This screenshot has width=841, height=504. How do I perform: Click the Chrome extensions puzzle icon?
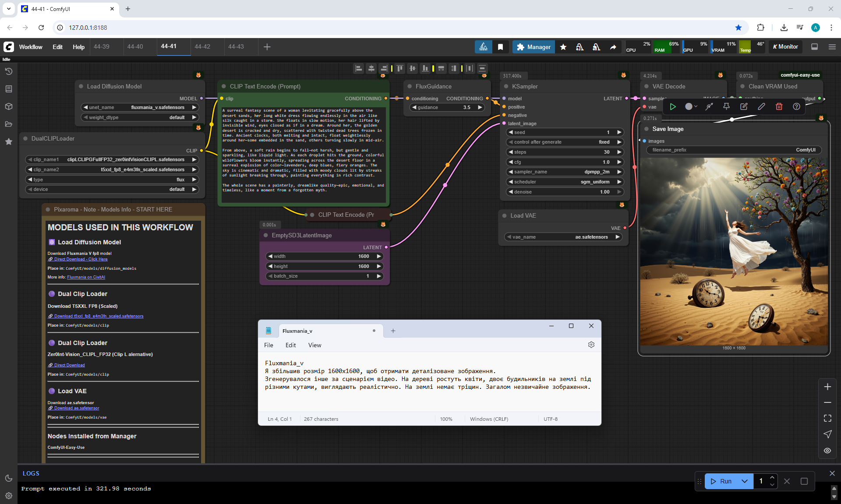[x=760, y=28]
